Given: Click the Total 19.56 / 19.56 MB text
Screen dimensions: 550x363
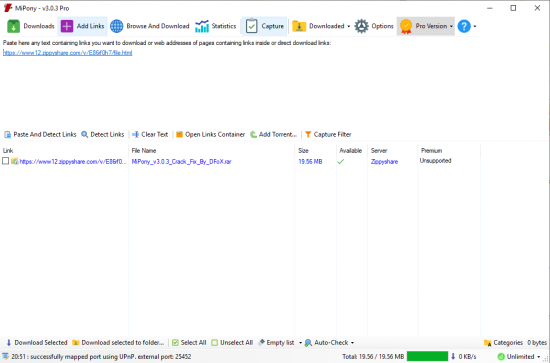Looking at the screenshot, I should pos(373,357).
